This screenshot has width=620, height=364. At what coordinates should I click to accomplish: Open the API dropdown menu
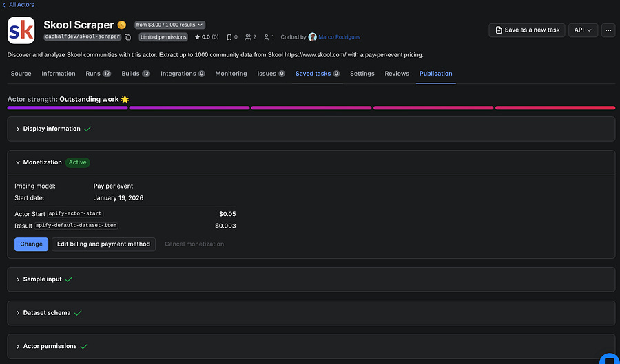[583, 30]
